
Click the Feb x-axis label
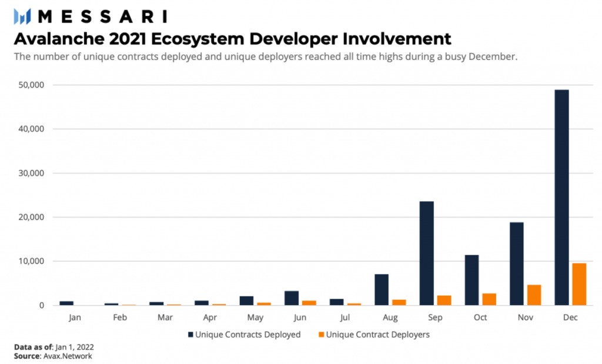point(120,318)
